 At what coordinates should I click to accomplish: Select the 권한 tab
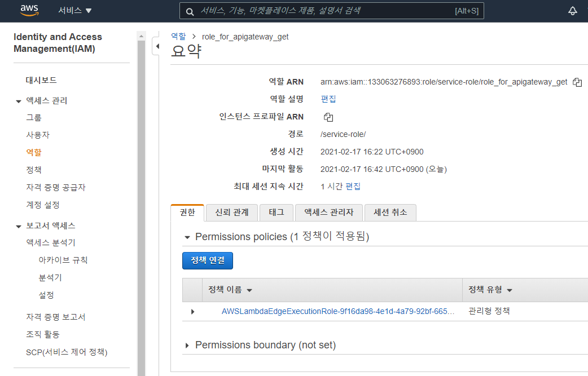pos(187,213)
